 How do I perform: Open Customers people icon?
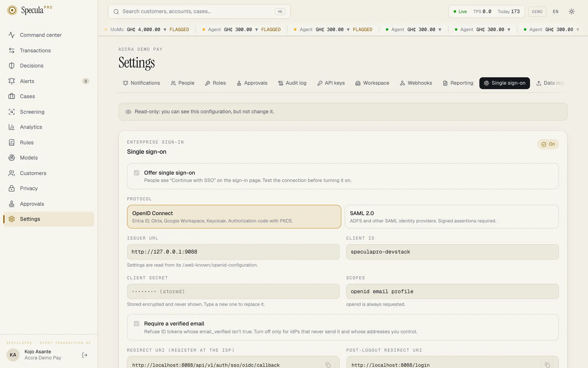click(12, 173)
